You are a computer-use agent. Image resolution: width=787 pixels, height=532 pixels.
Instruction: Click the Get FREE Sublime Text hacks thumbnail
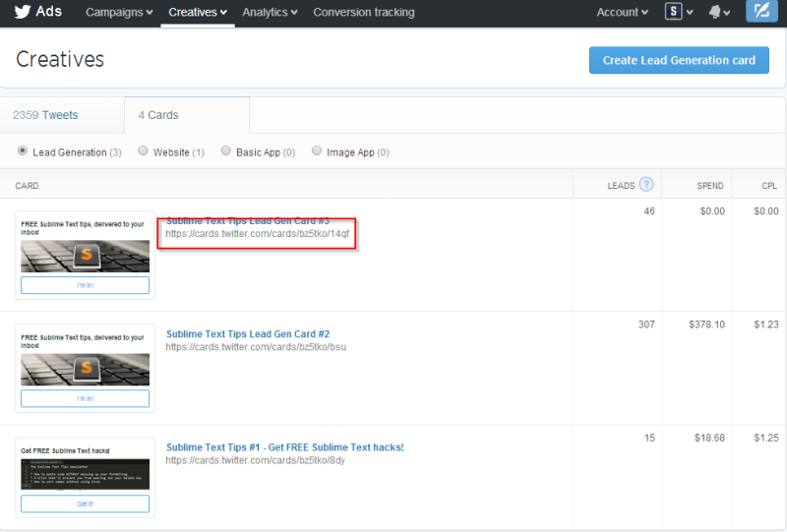[x=85, y=478]
